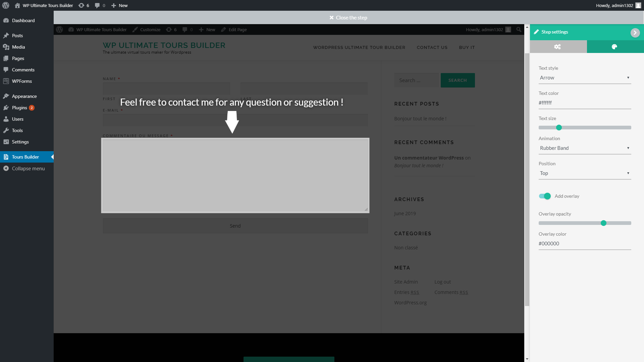Click the New button in admin bar
The width and height of the screenshot is (644, 362).
[119, 5]
